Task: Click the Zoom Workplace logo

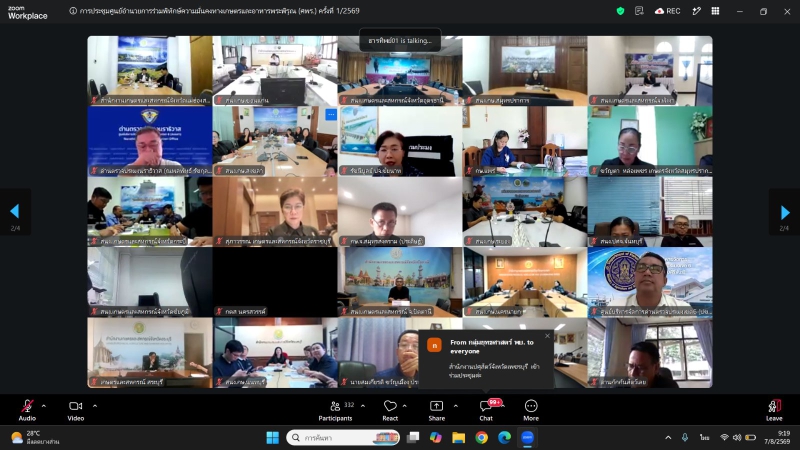Action: pyautogui.click(x=28, y=13)
